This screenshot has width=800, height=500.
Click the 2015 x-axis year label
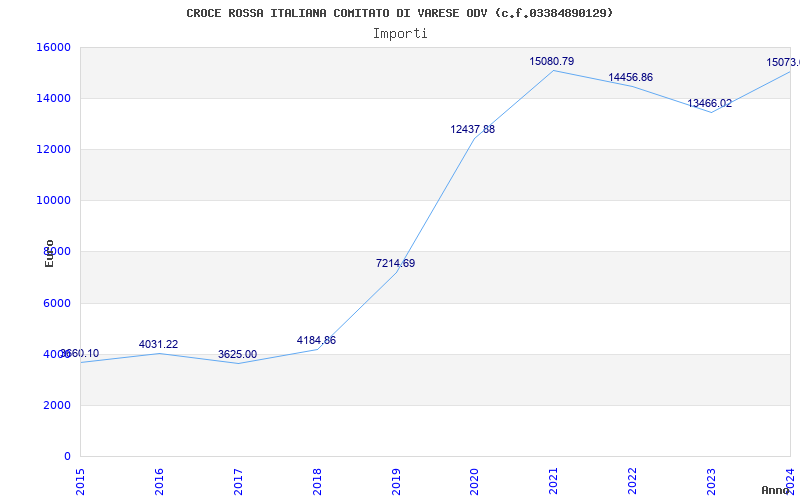coord(80,482)
